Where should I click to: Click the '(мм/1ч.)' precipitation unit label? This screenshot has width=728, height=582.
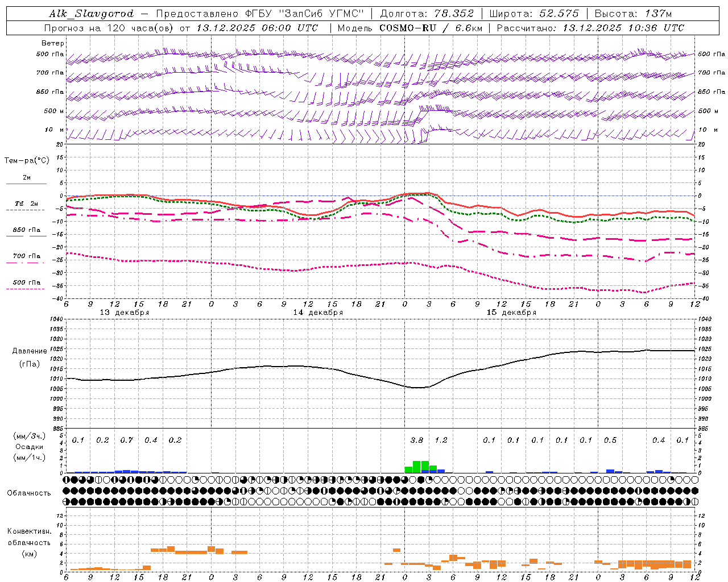click(x=29, y=458)
